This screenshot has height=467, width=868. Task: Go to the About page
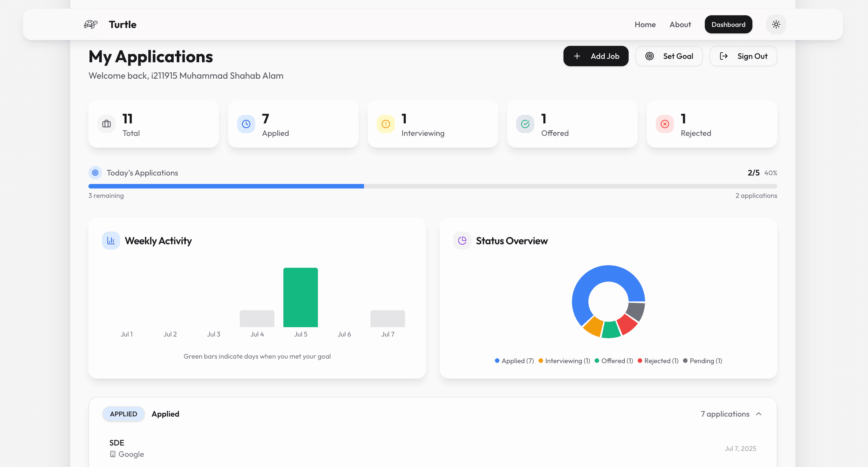(x=680, y=24)
